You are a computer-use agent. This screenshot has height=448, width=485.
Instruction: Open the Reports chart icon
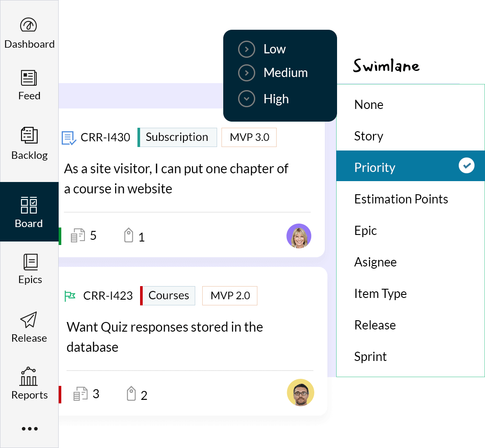(29, 376)
